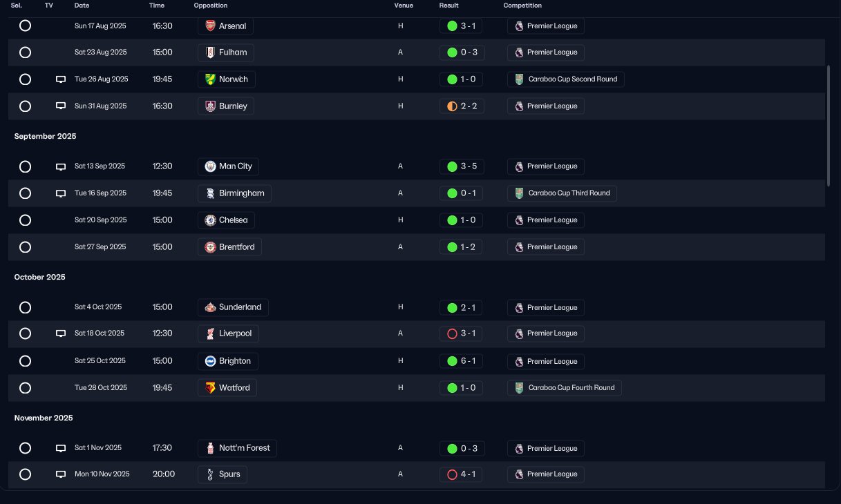The width and height of the screenshot is (841, 504).
Task: Sort fixtures by Date column header
Action: tap(82, 6)
